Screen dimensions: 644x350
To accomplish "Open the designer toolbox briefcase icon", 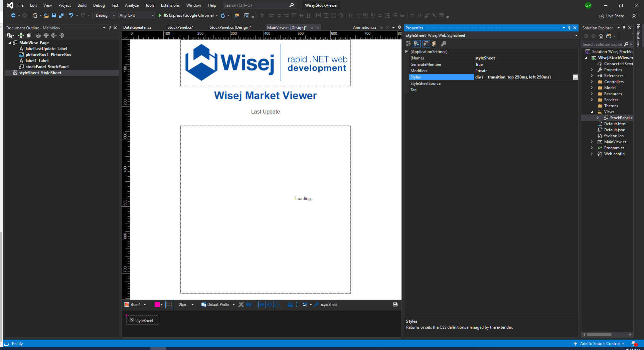I will click(x=290, y=305).
